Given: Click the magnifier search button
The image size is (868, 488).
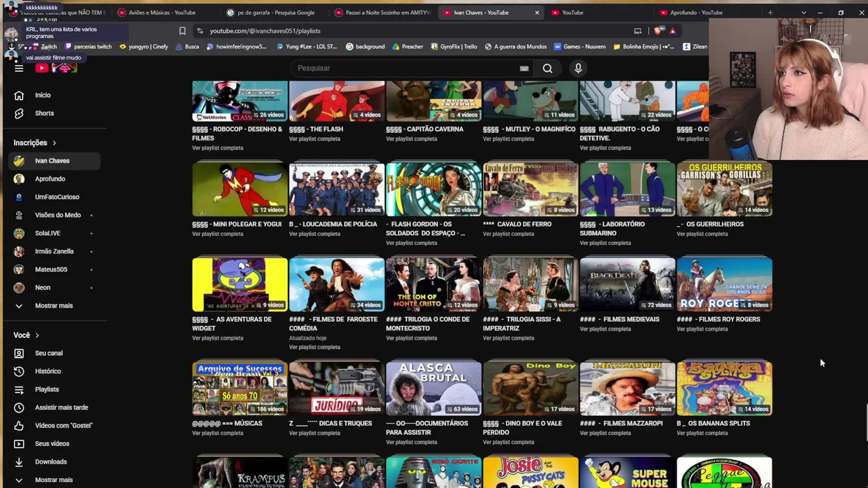Looking at the screenshot, I should [x=547, y=68].
